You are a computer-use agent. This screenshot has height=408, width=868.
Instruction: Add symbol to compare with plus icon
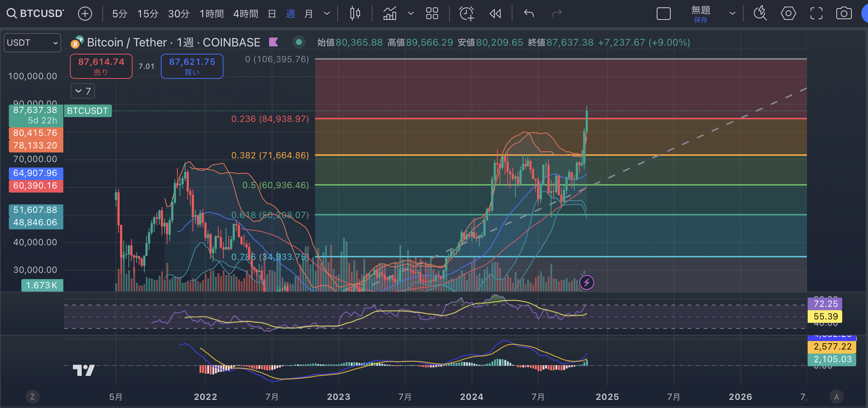click(85, 14)
